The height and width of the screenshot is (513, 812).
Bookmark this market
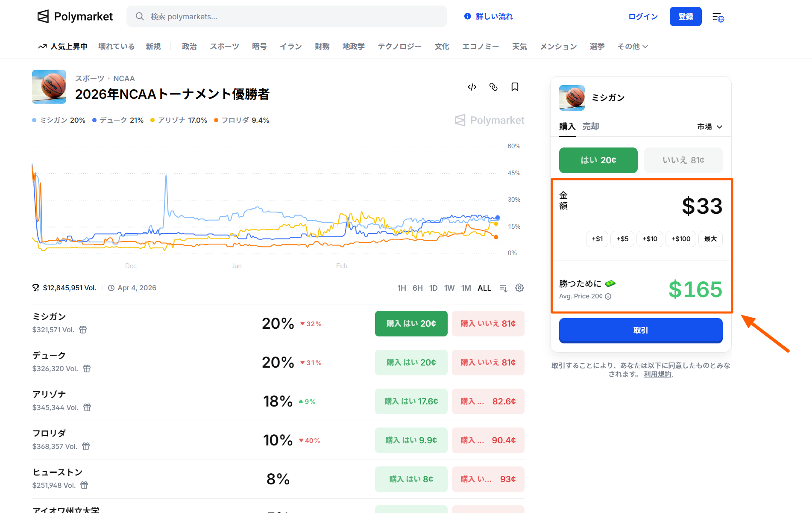[514, 87]
